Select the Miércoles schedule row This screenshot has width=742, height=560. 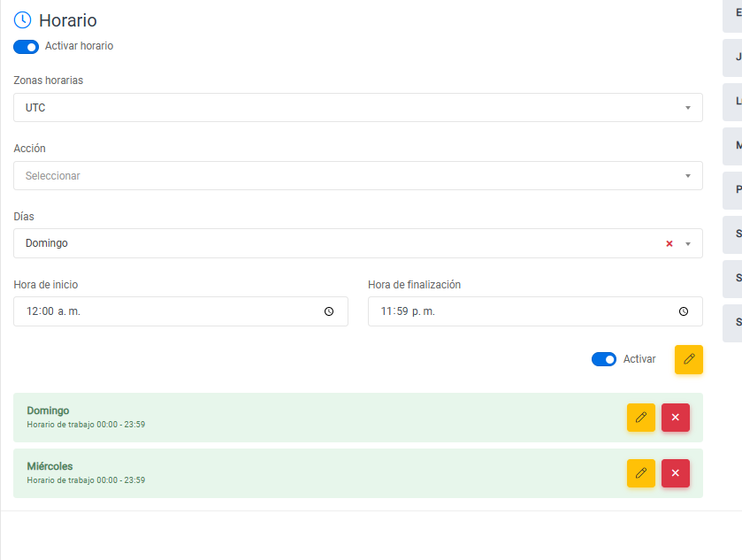310,473
